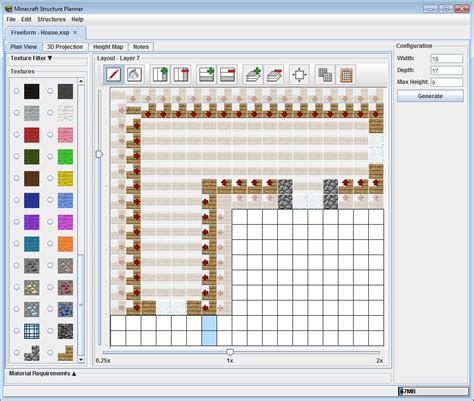Click textures scrollbar down arrow
The height and width of the screenshot is (401, 474).
pos(81,360)
